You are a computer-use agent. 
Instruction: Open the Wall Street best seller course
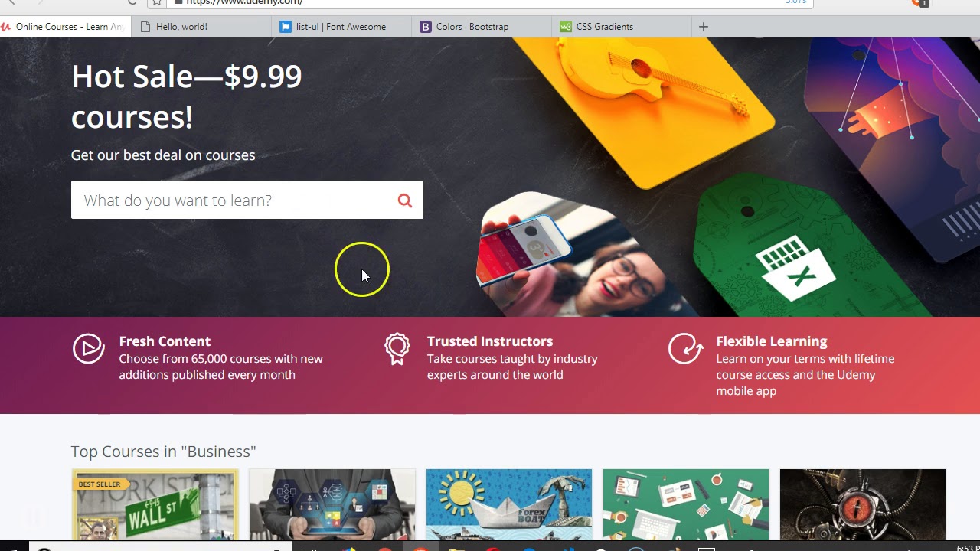point(155,505)
